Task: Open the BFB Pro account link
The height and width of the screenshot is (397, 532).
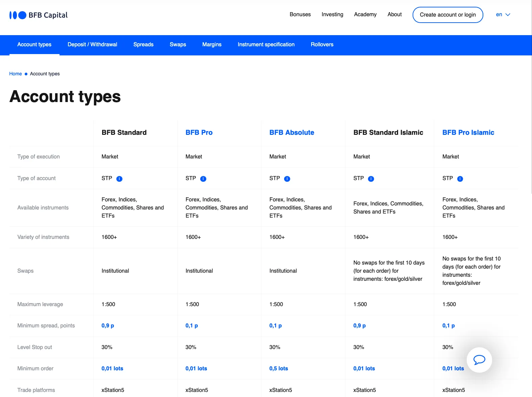Action: coord(199,132)
